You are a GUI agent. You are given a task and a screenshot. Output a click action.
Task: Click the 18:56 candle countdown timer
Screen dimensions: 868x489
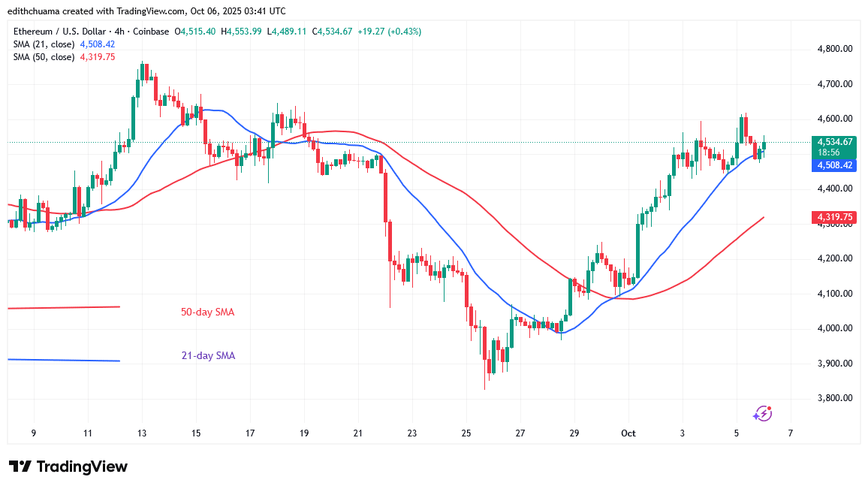828,152
